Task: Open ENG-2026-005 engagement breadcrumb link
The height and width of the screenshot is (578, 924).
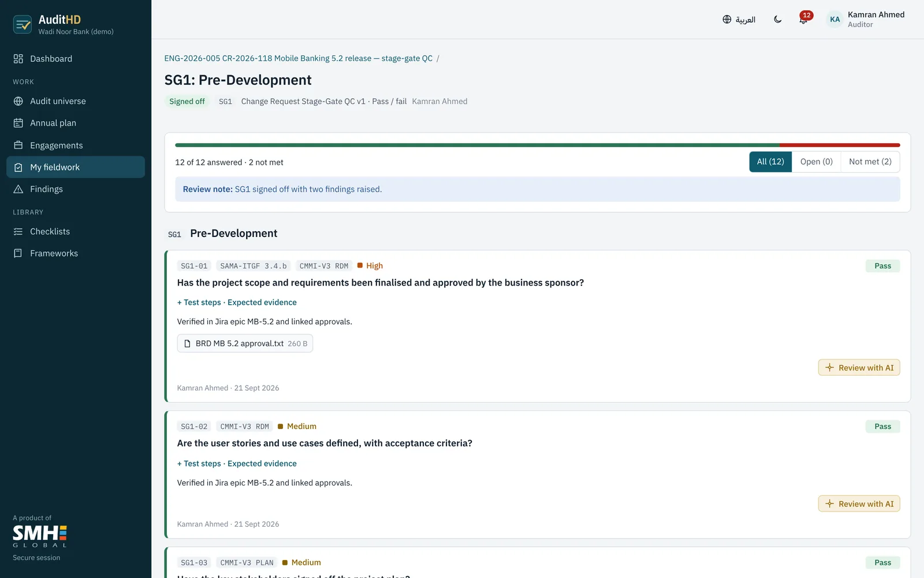Action: [x=298, y=58]
